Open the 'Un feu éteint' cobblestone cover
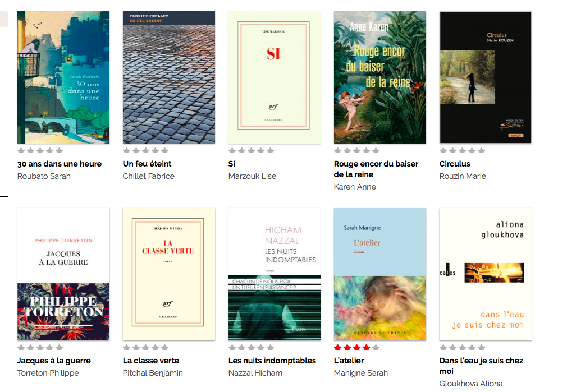The width and height of the screenshot is (567, 392). 169,77
